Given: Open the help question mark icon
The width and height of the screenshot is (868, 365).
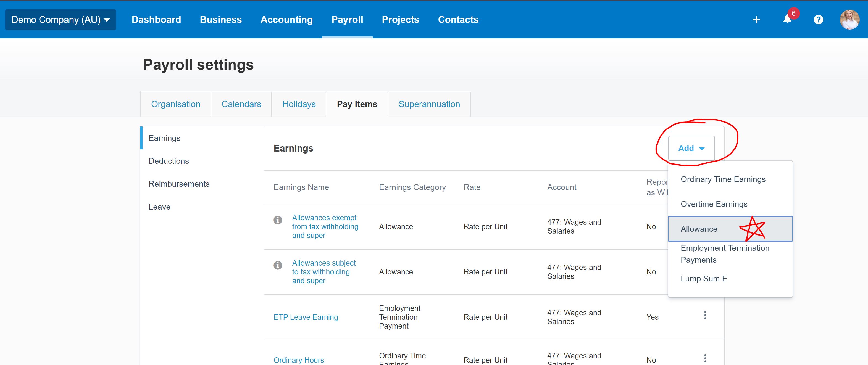Looking at the screenshot, I should (819, 20).
